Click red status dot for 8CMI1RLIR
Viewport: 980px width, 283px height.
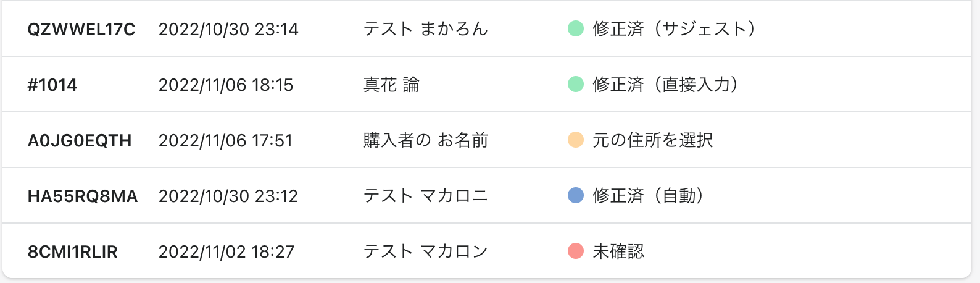tap(576, 251)
